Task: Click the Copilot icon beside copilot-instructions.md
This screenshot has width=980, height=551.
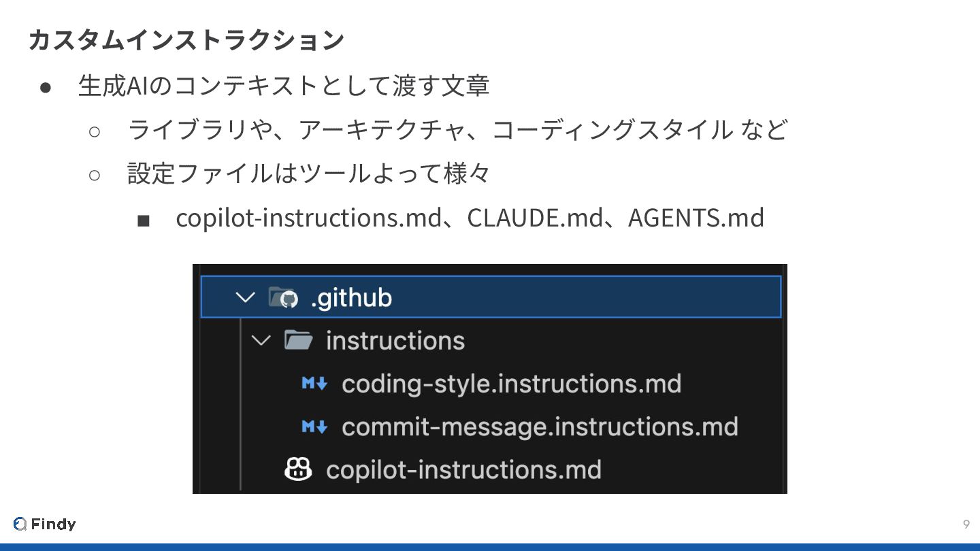Action: click(x=298, y=469)
